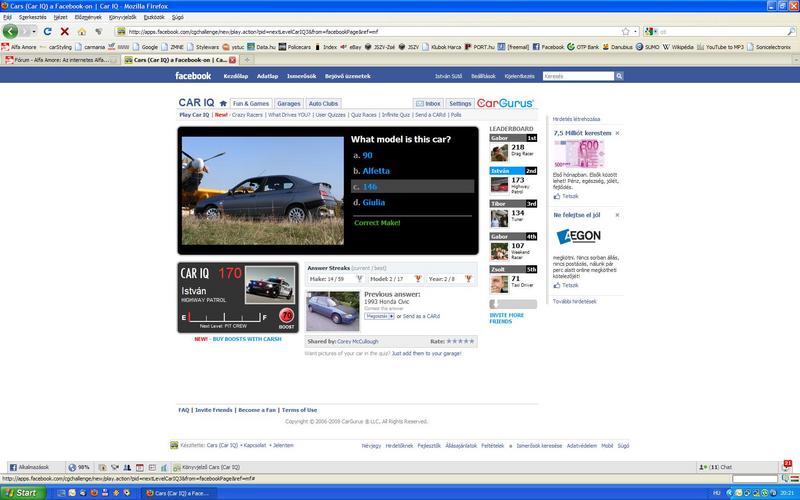Open the back/forward history dropdown arrow

pyautogui.click(x=34, y=32)
